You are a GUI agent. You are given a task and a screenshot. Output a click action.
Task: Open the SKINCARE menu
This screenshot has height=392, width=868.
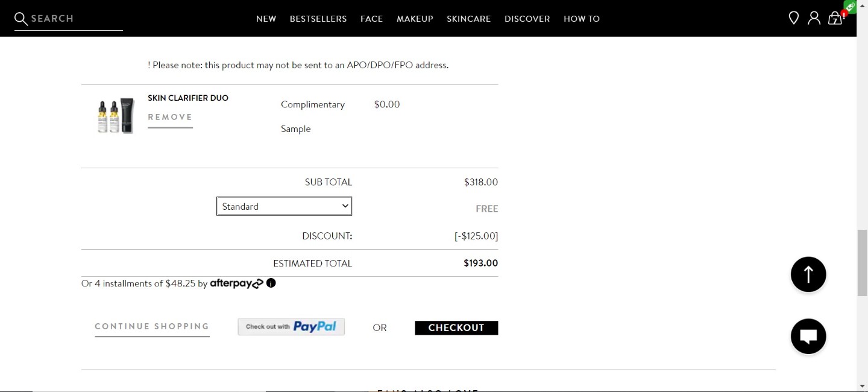point(468,19)
